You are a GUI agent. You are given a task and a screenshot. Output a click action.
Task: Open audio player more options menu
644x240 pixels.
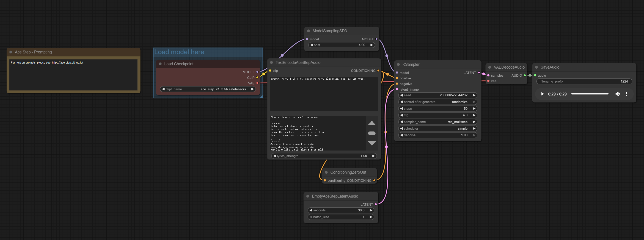pos(627,94)
